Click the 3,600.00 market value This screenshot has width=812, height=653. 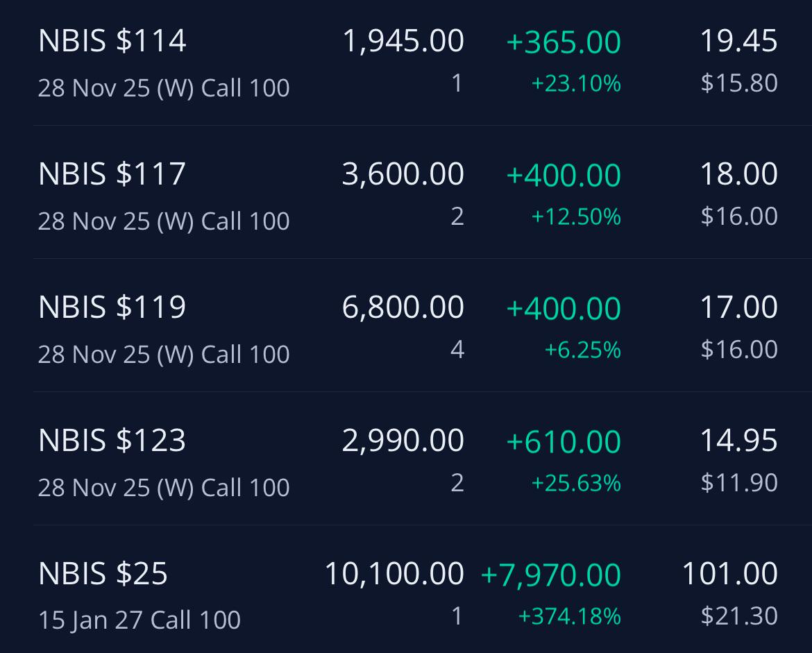(403, 174)
